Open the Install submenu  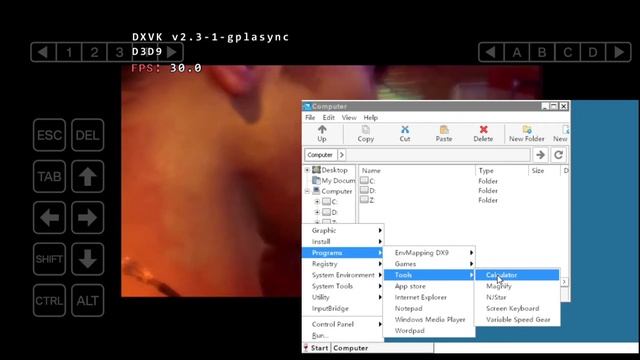(x=343, y=242)
